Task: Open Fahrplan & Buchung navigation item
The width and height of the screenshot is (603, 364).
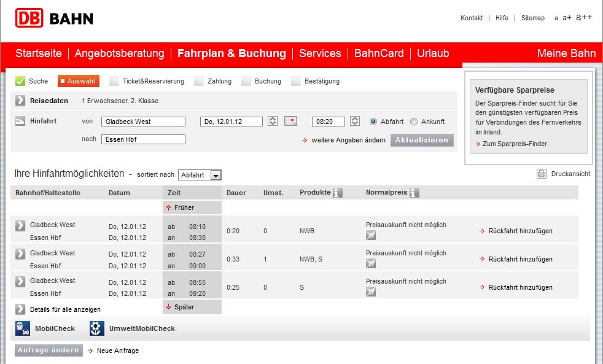Action: pos(231,53)
